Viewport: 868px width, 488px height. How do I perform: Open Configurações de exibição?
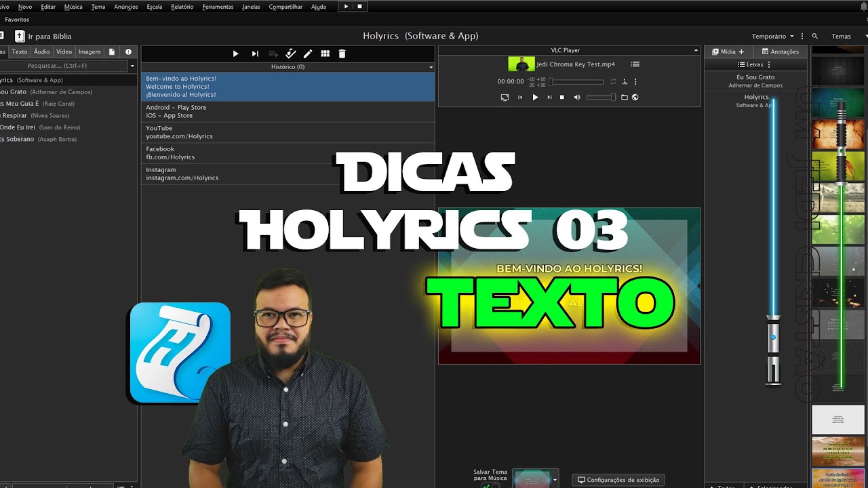(618, 480)
